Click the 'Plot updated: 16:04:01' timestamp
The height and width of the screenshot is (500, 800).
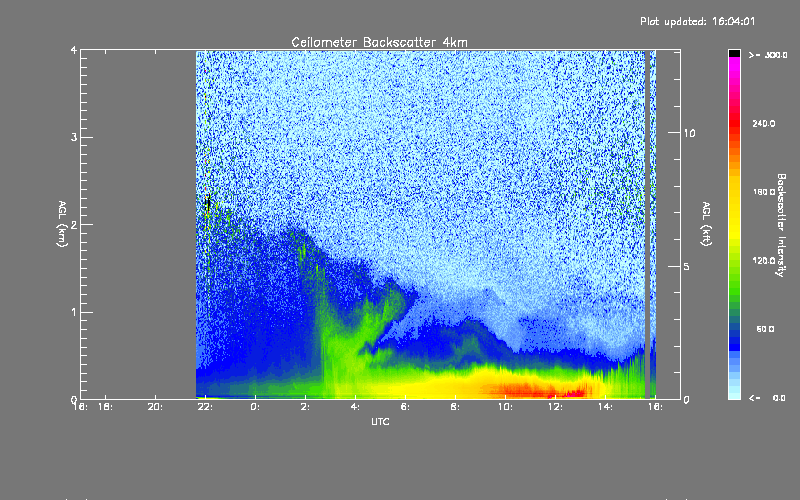[697, 21]
